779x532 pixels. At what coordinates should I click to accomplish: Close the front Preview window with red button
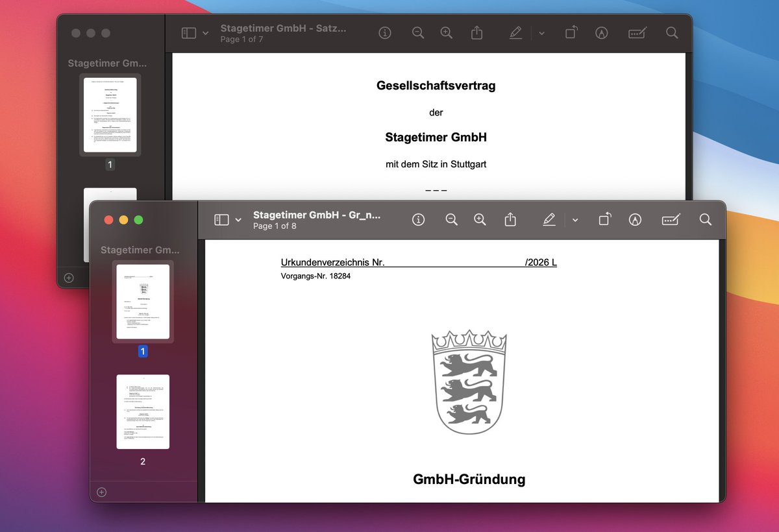(108, 220)
